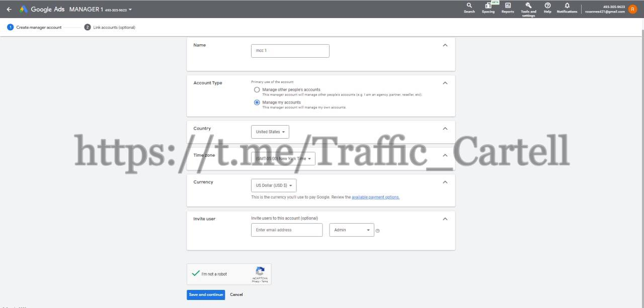This screenshot has height=308, width=644.
Task: Click the reCAPTCHA logo
Action: (x=260, y=271)
